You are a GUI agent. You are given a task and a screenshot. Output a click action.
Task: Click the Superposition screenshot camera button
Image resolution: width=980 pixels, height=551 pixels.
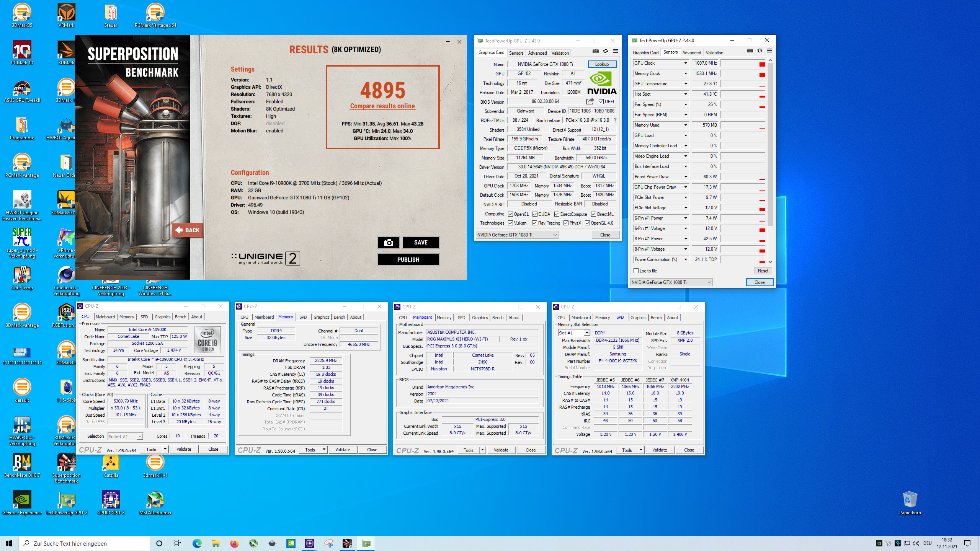(x=388, y=242)
